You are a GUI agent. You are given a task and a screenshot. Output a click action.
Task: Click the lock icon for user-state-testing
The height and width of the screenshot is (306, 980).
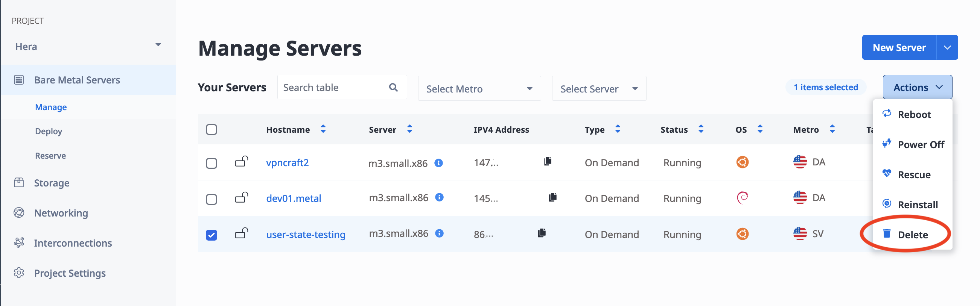[x=241, y=233]
